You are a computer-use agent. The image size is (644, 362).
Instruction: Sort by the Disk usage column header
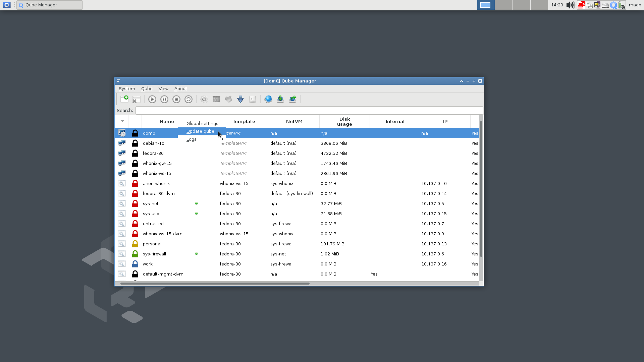(344, 121)
